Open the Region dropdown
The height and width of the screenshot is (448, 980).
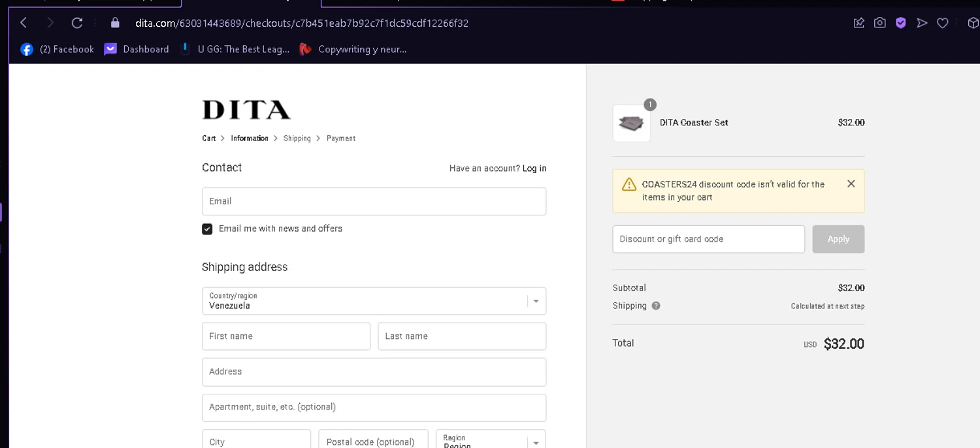coord(491,439)
